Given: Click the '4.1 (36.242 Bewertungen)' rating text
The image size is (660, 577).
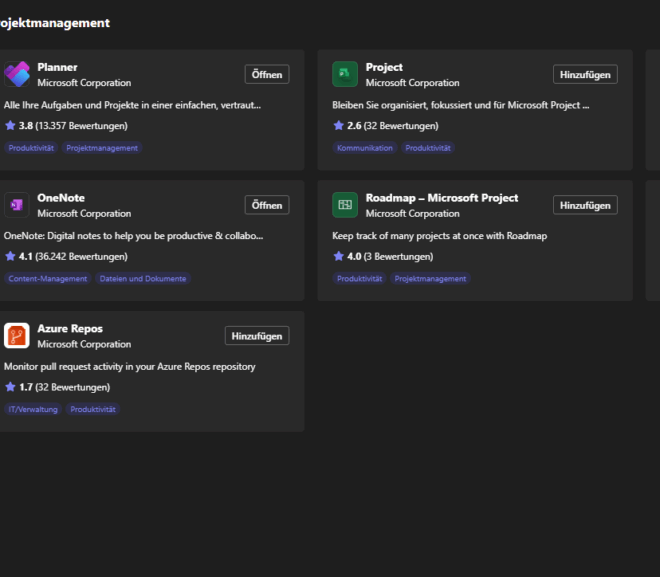Looking at the screenshot, I should [73, 257].
